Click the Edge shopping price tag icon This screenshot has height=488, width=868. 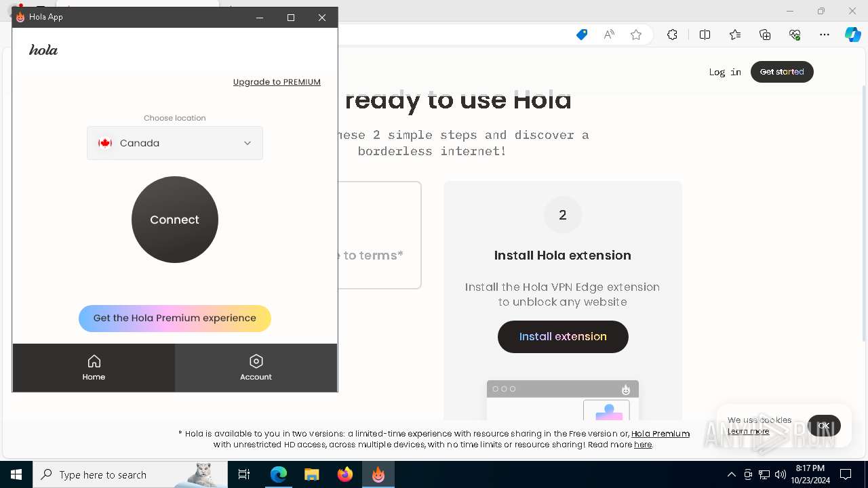pos(582,35)
